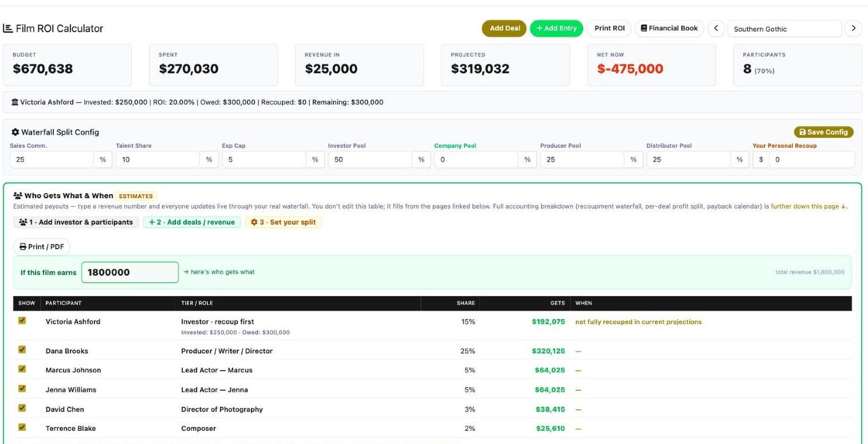This screenshot has width=868, height=444.
Task: Click the Sales Comm. percentage field
Action: tap(52, 160)
